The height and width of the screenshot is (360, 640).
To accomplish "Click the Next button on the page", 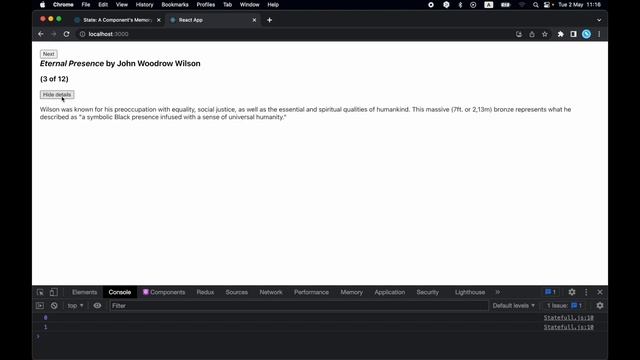I will click(x=49, y=54).
